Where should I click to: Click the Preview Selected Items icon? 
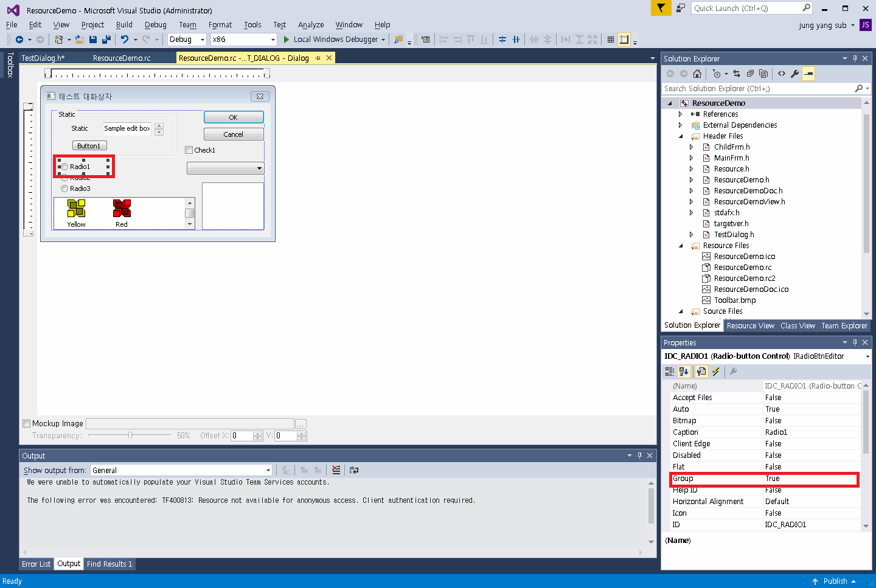[x=808, y=74]
